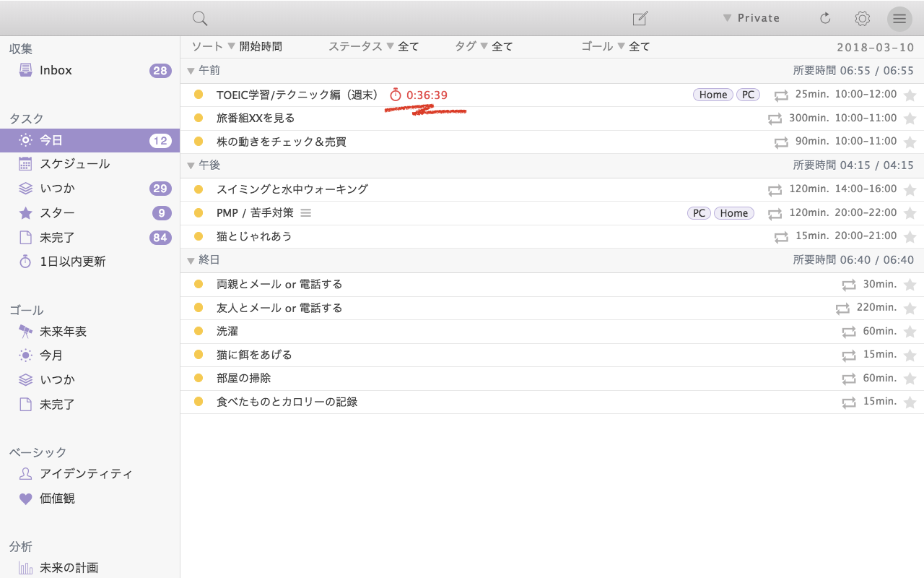Open the search magnifier icon
Screen dimensions: 924x578
point(200,19)
